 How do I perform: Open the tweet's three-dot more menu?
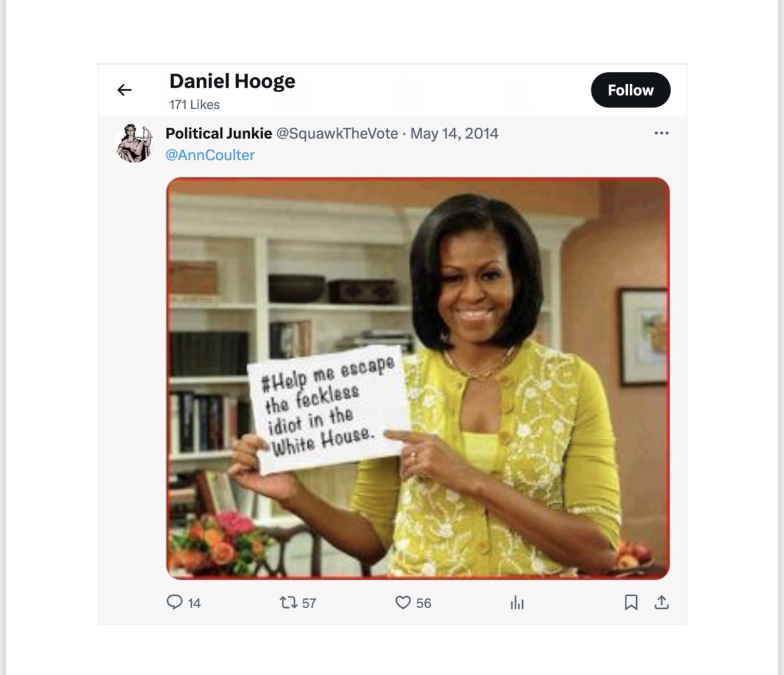tap(661, 133)
